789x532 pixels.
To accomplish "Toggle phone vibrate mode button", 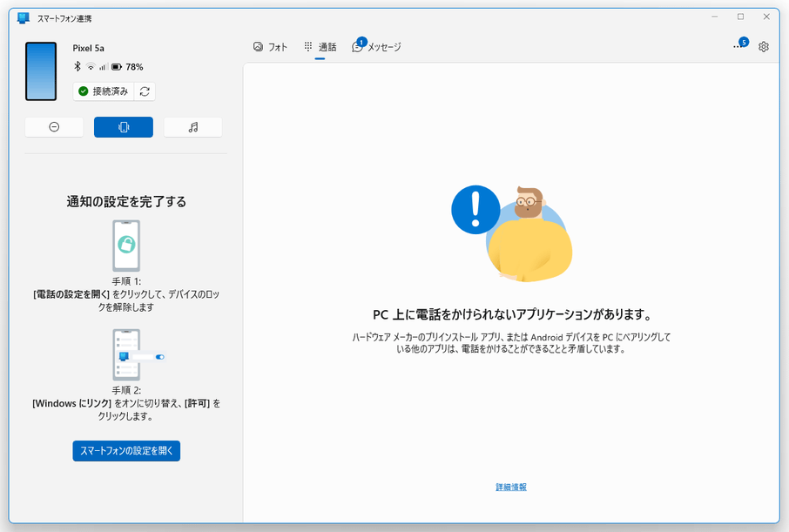I will (124, 127).
